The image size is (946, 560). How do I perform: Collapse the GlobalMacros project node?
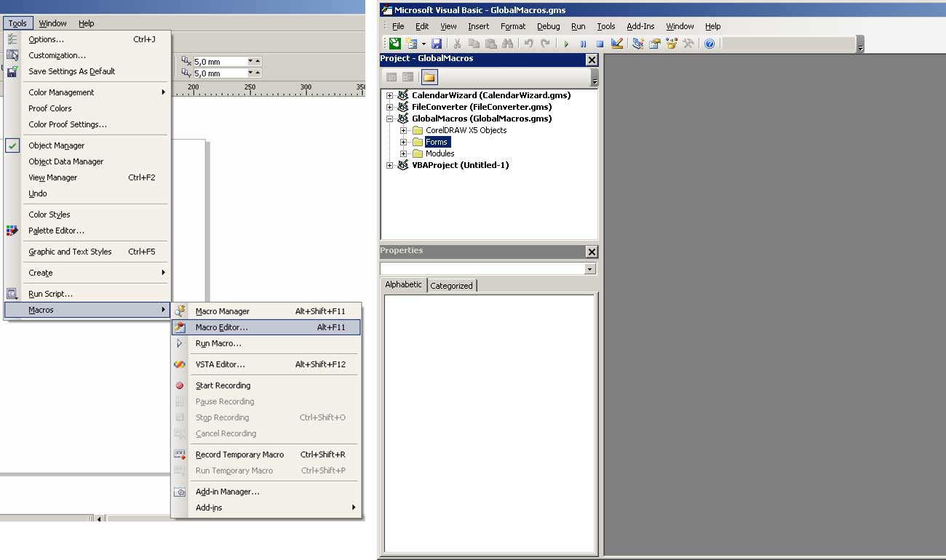390,119
